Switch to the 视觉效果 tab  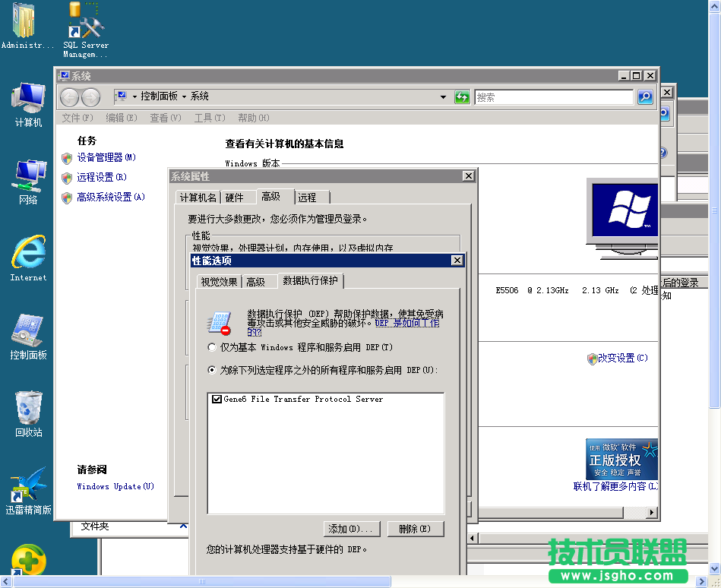[218, 280]
